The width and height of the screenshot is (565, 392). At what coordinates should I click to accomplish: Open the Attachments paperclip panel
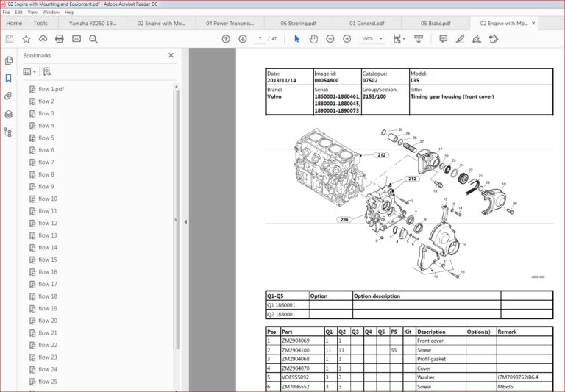pos(8,96)
